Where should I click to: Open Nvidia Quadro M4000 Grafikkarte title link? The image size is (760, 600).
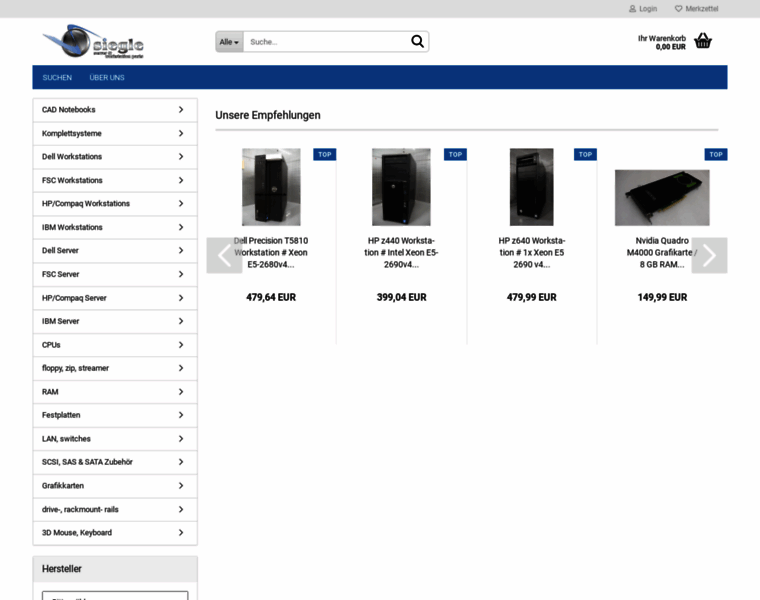click(662, 253)
